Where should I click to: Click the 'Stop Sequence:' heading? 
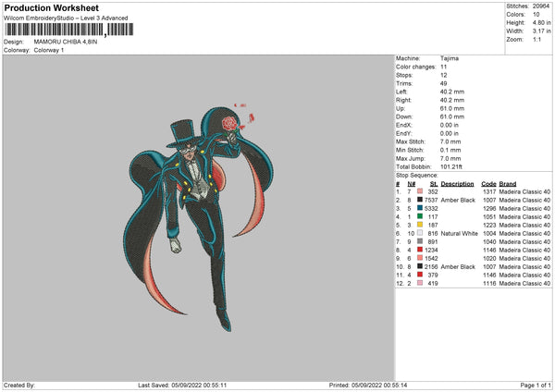coord(417,176)
